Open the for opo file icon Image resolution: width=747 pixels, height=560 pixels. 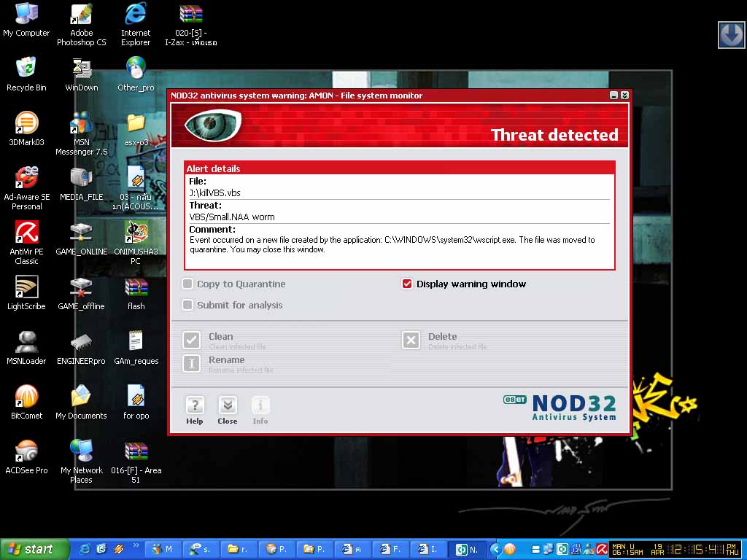[x=136, y=402]
